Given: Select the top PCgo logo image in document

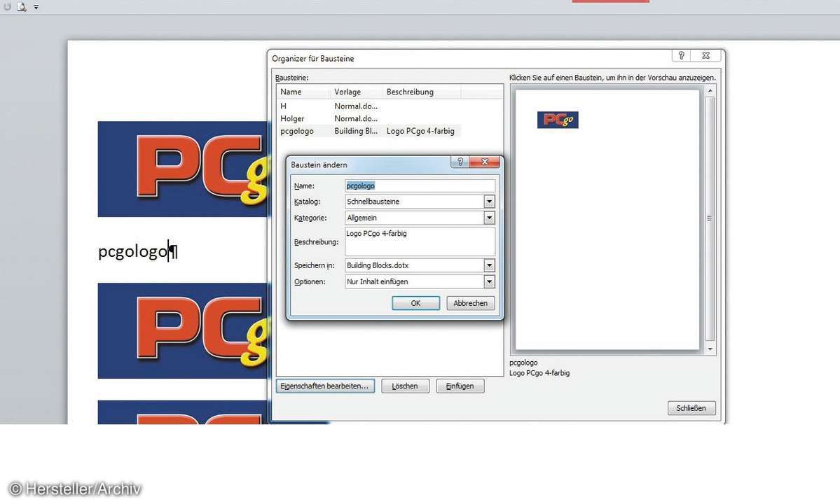Looking at the screenshot, I should pos(184,169).
